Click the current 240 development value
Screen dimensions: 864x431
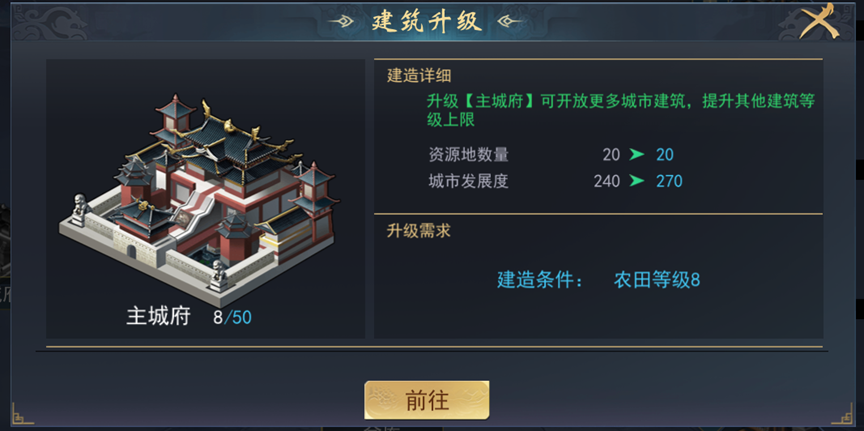[606, 181]
